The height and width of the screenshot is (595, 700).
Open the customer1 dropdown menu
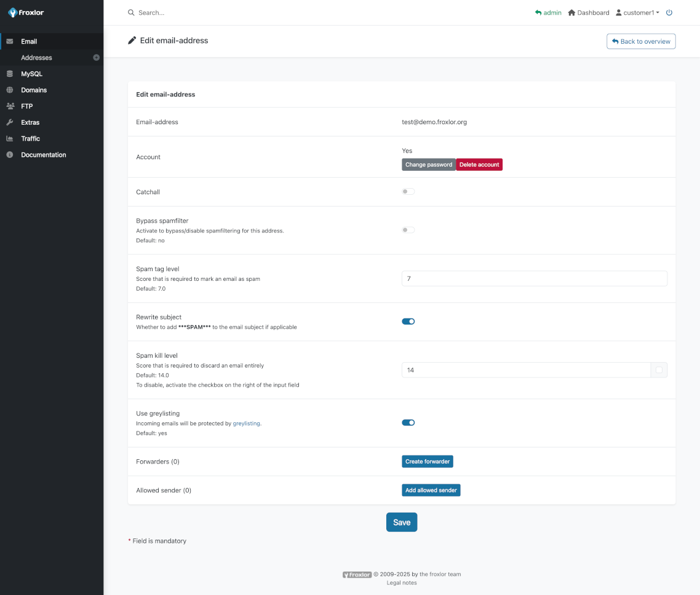tap(637, 12)
